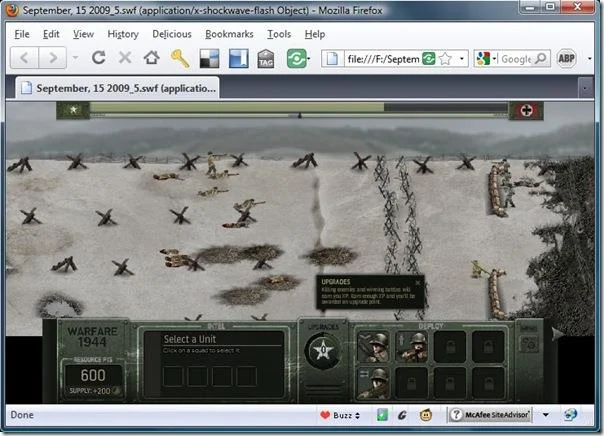
Task: Reload the page with the refresh icon
Action: click(99, 58)
